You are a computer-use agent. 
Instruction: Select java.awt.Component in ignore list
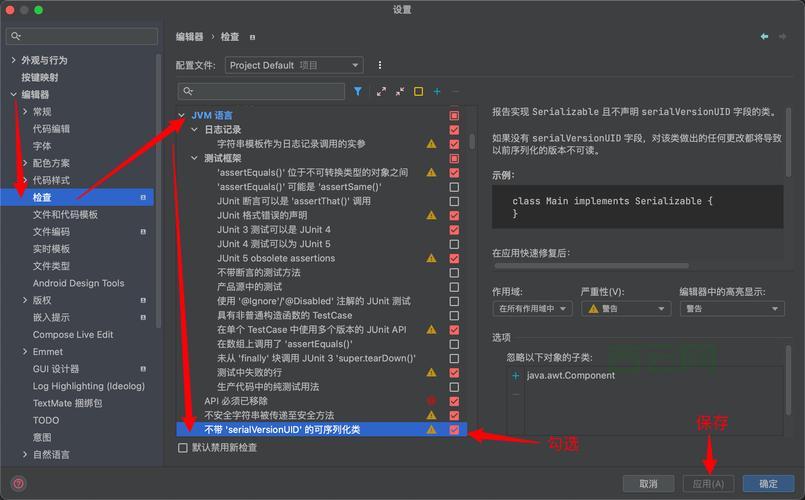pyautogui.click(x=570, y=376)
